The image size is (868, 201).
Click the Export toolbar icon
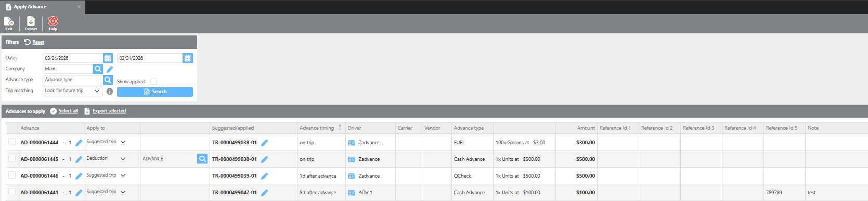pos(31,23)
